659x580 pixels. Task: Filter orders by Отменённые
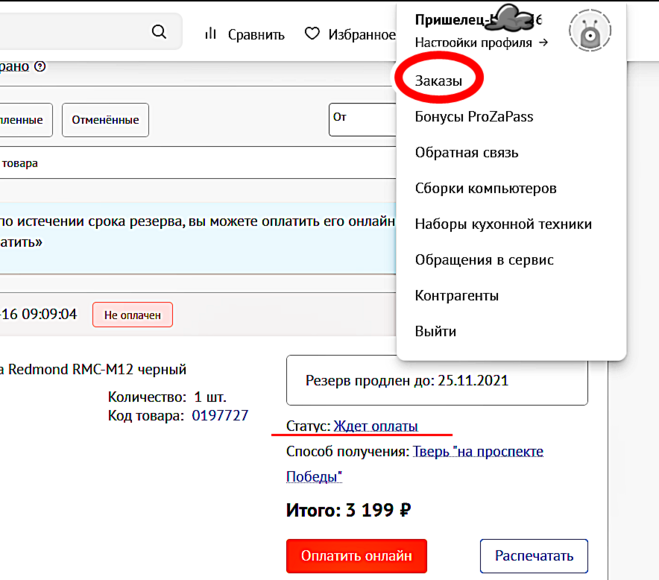tap(105, 120)
